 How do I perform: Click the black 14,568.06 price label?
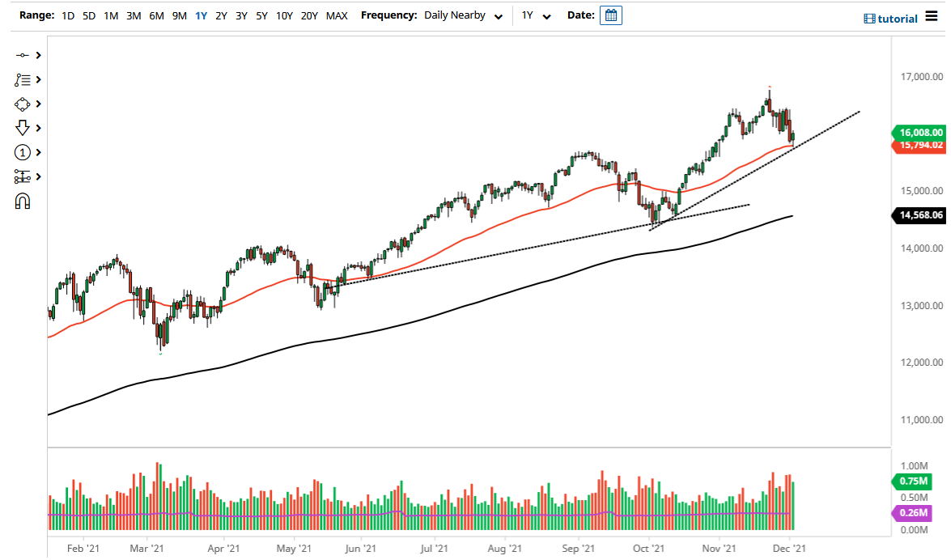click(x=919, y=215)
